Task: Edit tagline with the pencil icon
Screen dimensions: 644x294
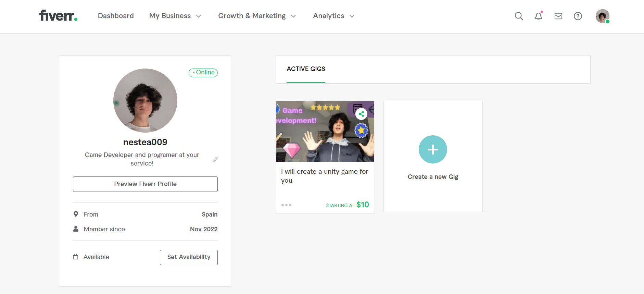Action: pyautogui.click(x=215, y=160)
